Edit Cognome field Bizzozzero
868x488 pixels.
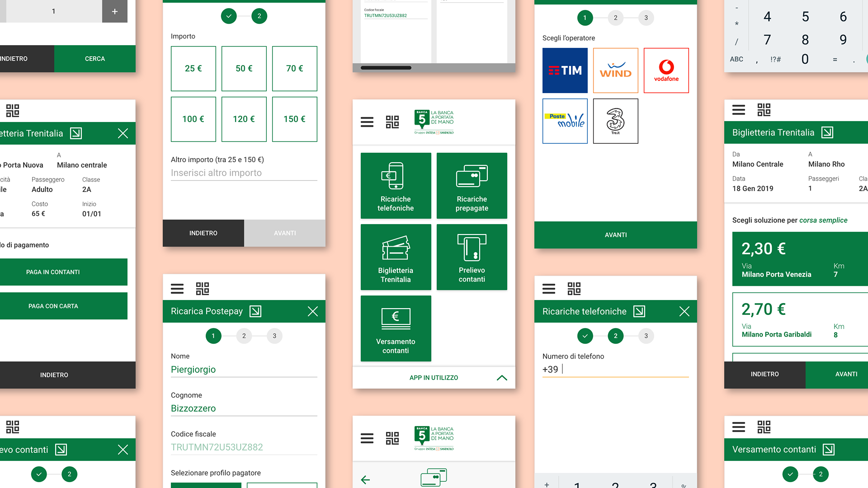(x=244, y=408)
